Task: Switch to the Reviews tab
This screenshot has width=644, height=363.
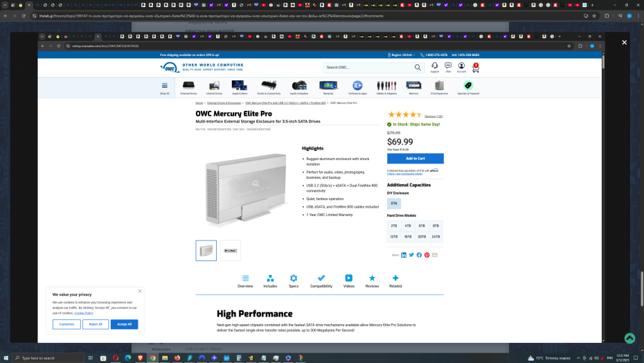Action: (372, 281)
